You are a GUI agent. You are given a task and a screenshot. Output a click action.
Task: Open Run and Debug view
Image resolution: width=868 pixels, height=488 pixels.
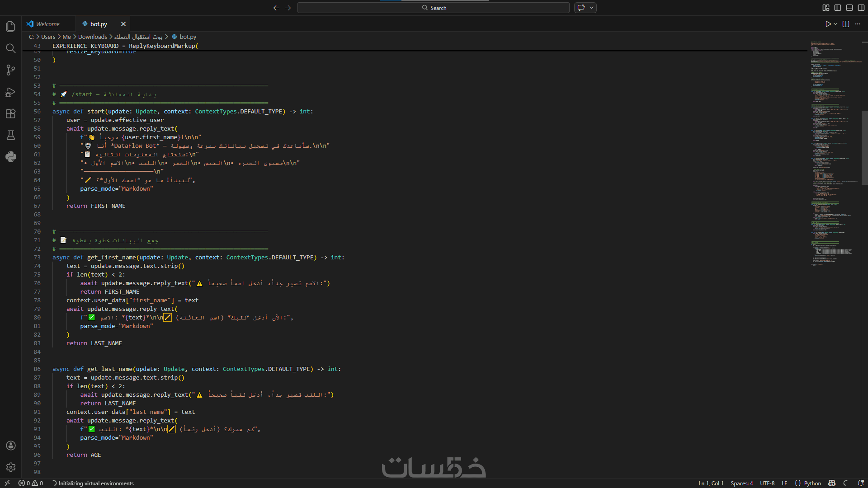pos(11,92)
